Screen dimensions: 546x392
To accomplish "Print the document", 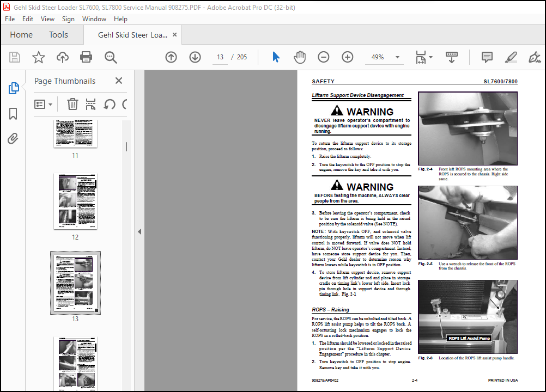I will [x=86, y=57].
